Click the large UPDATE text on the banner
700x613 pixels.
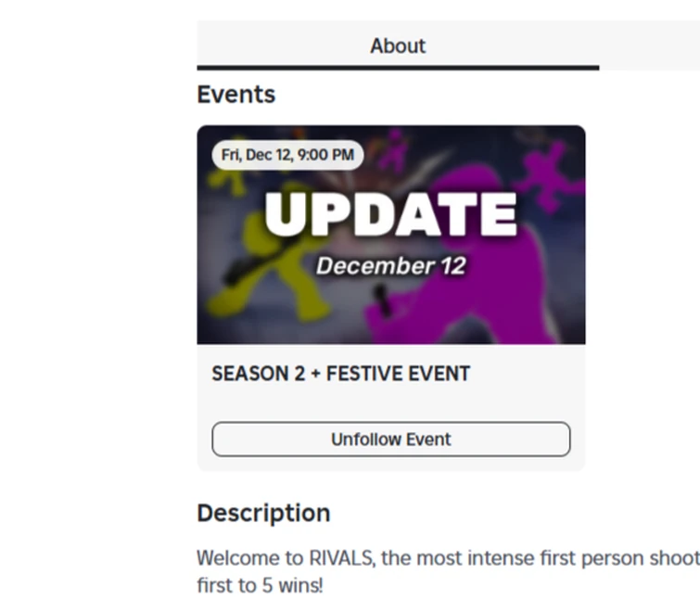pos(390,216)
